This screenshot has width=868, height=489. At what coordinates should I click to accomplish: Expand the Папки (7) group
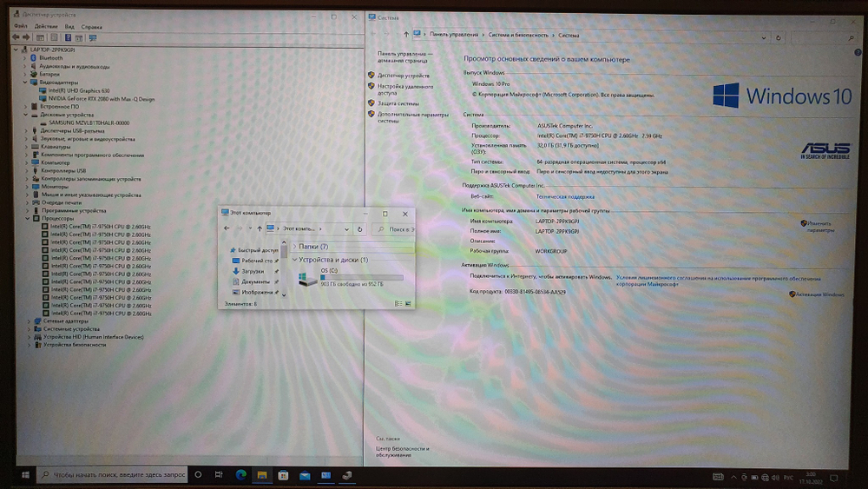coord(294,247)
